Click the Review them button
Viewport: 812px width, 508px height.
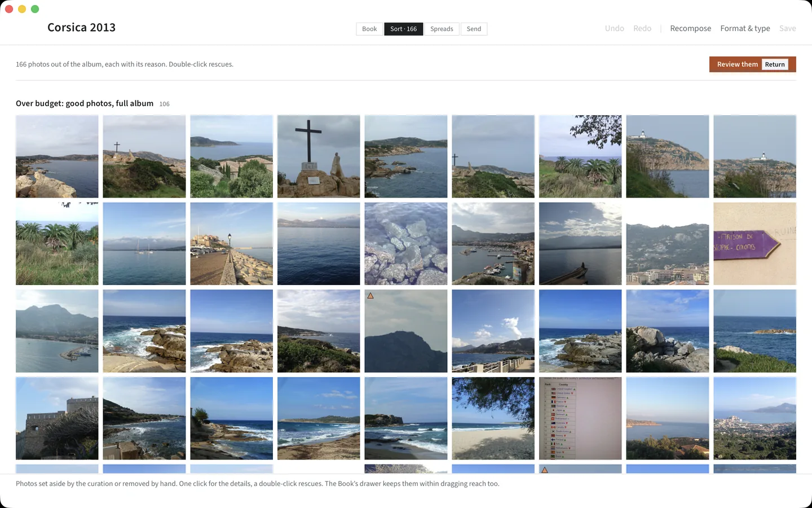[x=753, y=64]
